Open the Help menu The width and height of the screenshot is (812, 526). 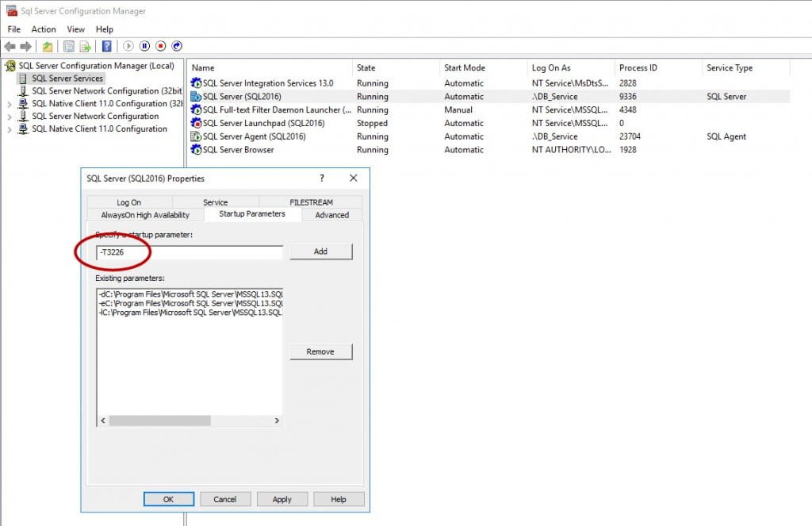pos(104,29)
